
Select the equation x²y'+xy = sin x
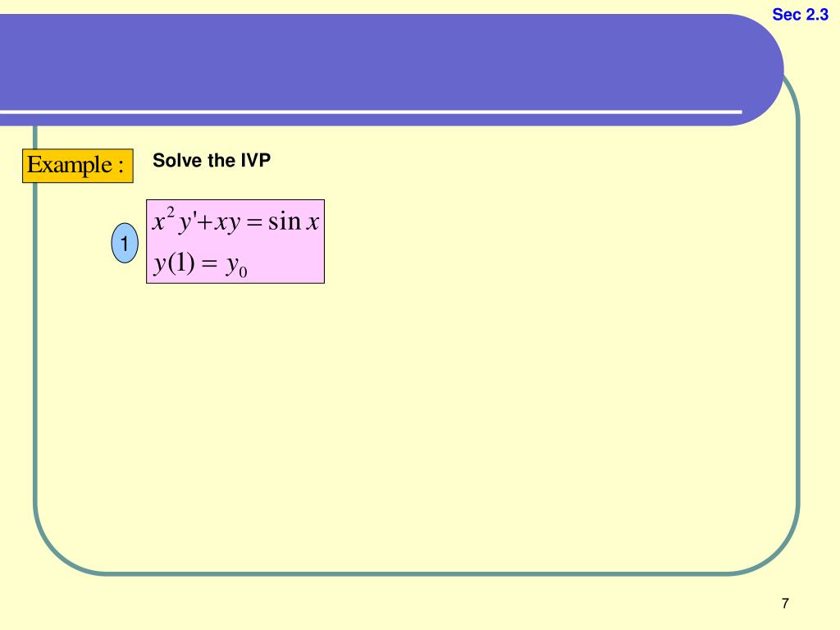(235, 221)
